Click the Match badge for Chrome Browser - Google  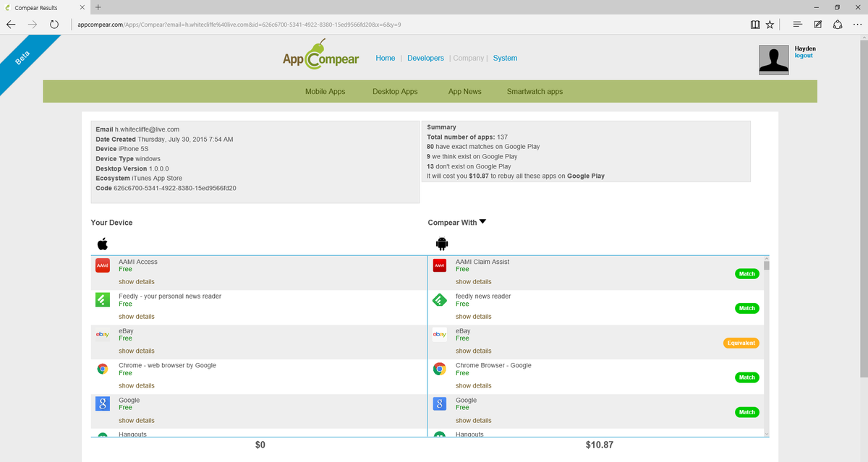point(747,377)
